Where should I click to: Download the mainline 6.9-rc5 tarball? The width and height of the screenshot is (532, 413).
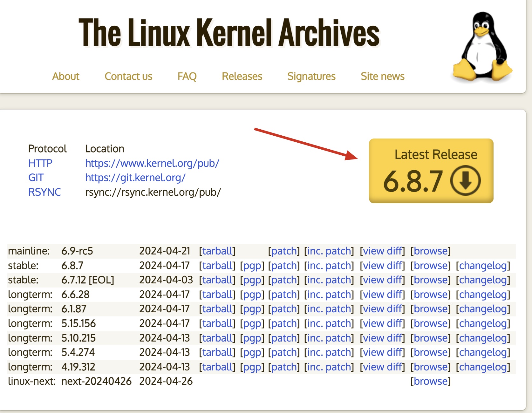(x=217, y=251)
